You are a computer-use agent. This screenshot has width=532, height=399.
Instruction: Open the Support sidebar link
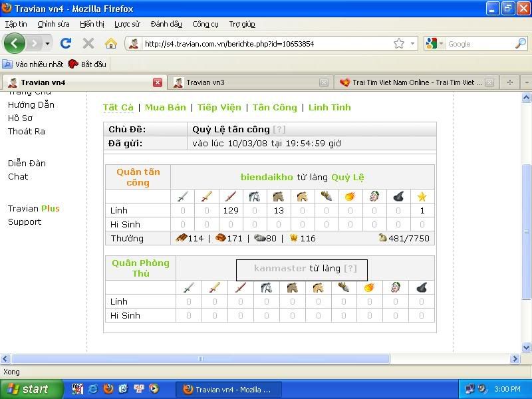click(25, 221)
